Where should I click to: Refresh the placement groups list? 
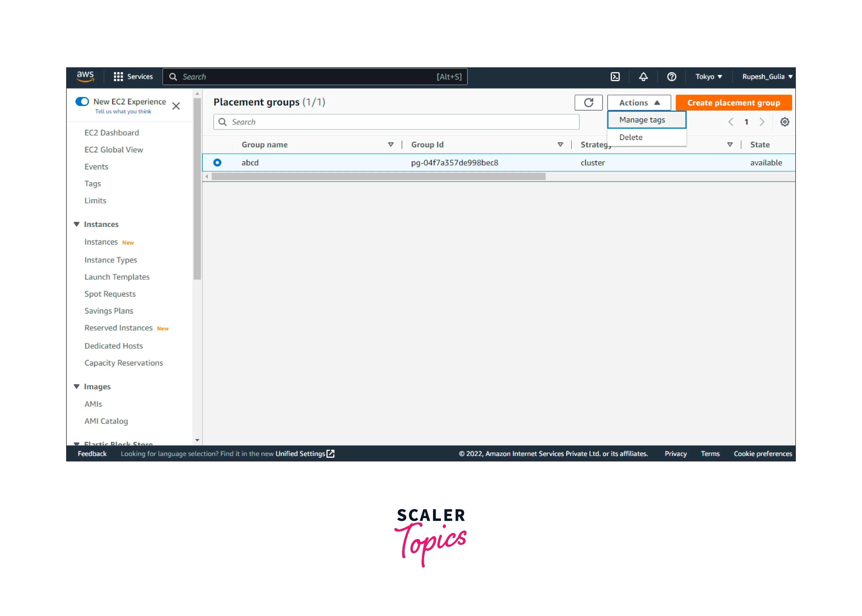click(x=588, y=102)
